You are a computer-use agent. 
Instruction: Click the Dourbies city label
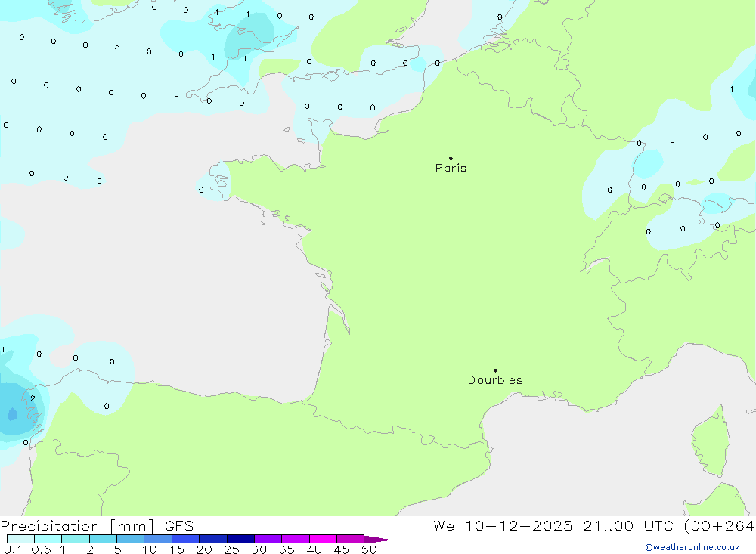coord(495,380)
